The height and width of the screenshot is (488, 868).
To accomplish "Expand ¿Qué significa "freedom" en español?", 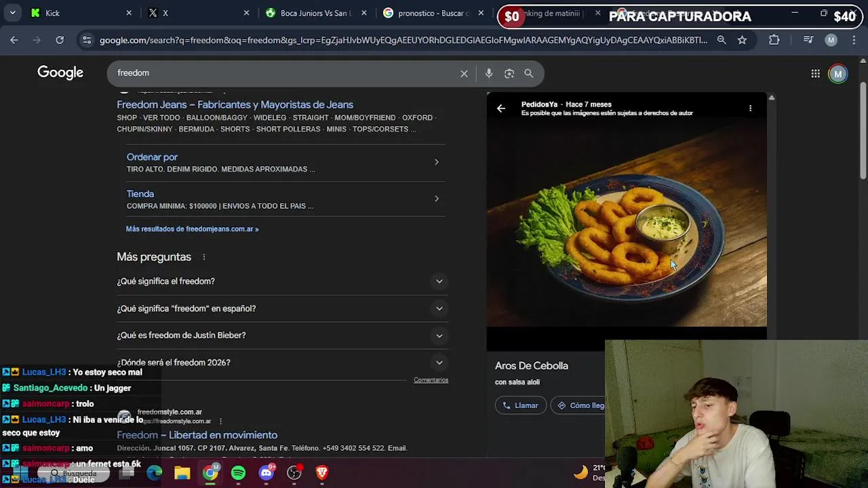I will 282,308.
